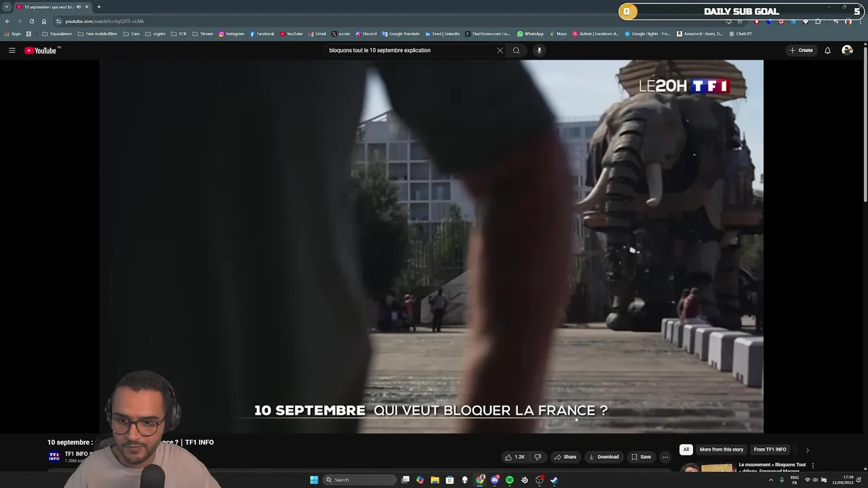Image resolution: width=868 pixels, height=488 pixels.
Task: Open the Maps bookmark
Action: click(x=558, y=34)
